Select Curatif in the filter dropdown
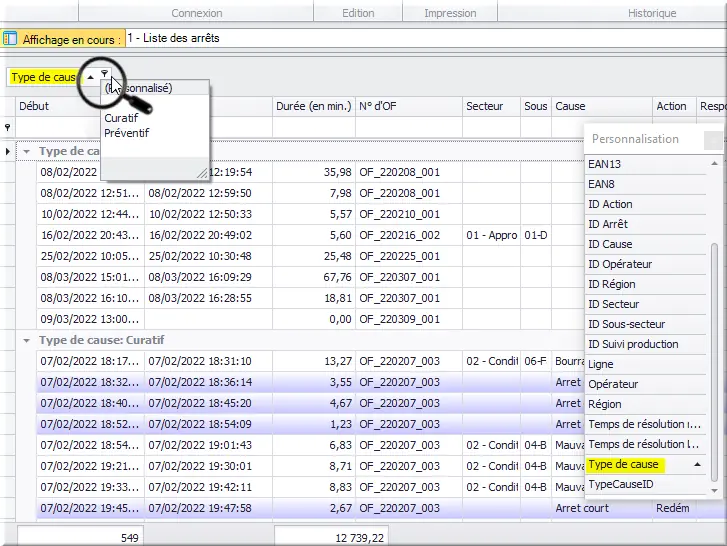727x546 pixels. (x=121, y=118)
